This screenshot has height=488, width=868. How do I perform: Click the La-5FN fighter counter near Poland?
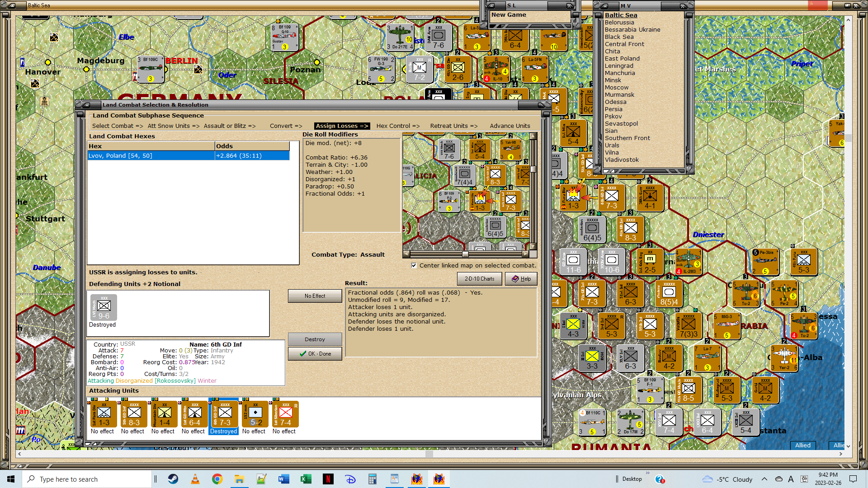[534, 69]
